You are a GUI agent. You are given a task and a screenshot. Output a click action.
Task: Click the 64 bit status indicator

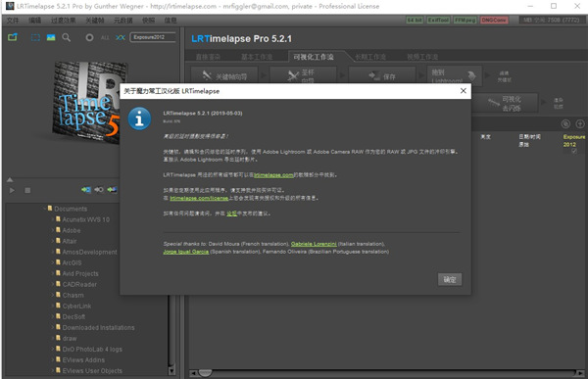[x=415, y=21]
